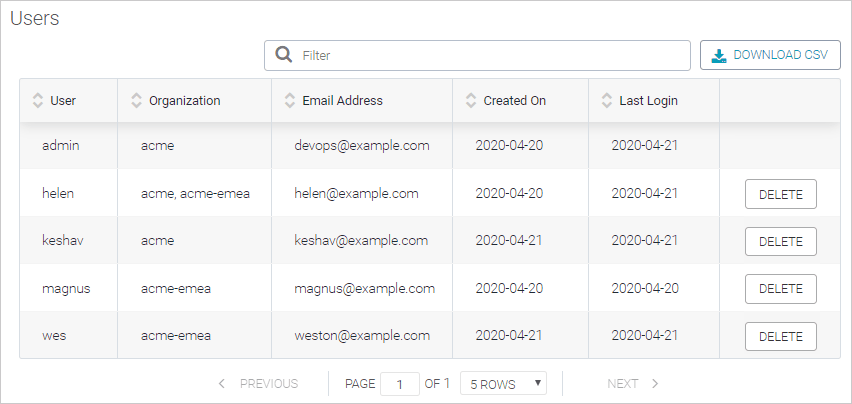Click the magnus@example.com email cell
852x404 pixels.
pos(364,289)
